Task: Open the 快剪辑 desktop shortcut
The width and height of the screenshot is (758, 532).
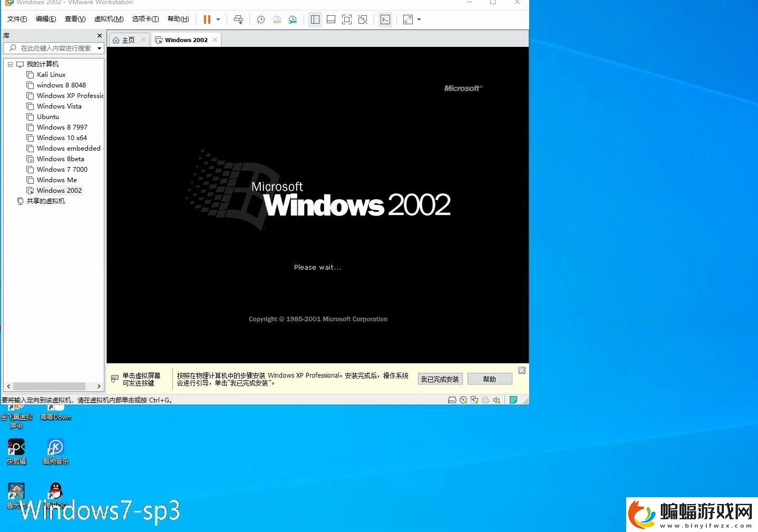Action: pos(16,451)
